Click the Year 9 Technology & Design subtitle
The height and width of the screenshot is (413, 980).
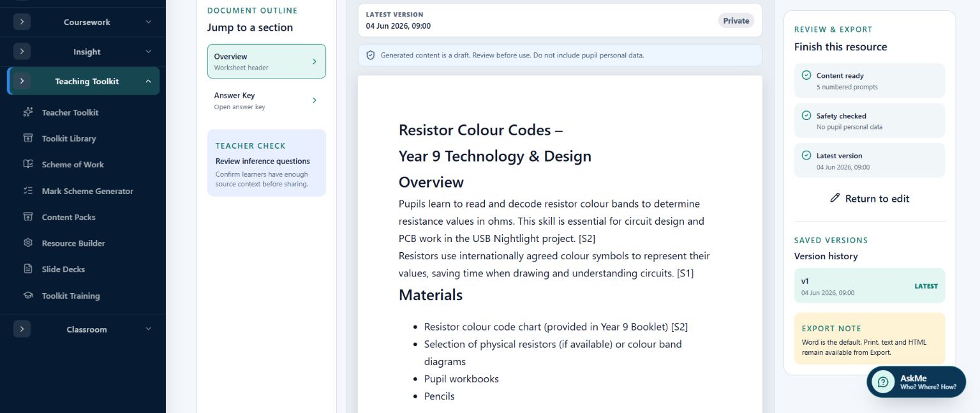(x=495, y=156)
